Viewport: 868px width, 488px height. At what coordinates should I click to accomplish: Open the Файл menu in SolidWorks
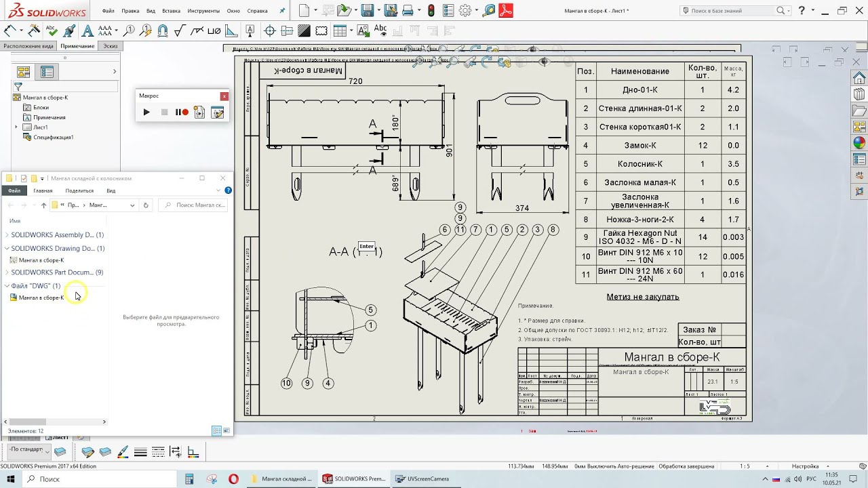coord(108,11)
